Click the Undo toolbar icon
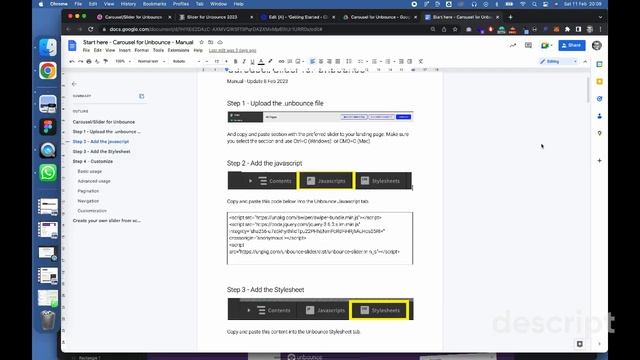This screenshot has width=640, height=360. (x=72, y=61)
